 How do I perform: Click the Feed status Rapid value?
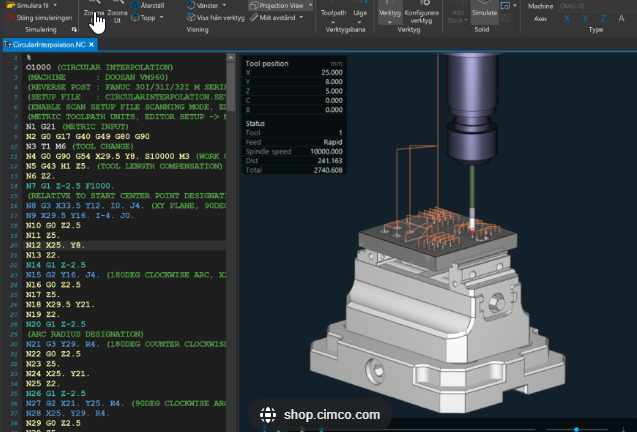333,142
